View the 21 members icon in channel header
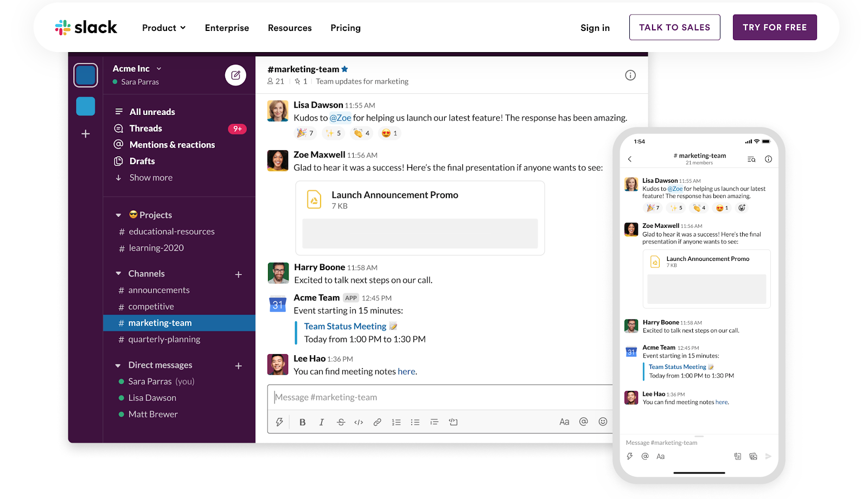This screenshot has width=868, height=499. (270, 81)
